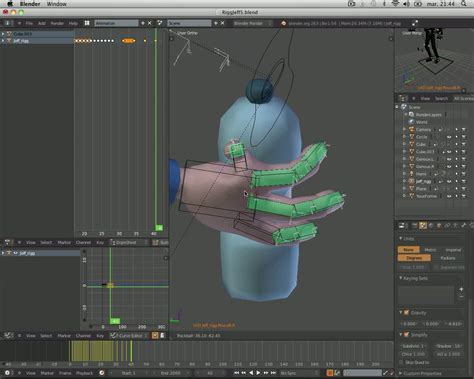
Task: Open the Help menu in Info header
Action: [x=73, y=23]
